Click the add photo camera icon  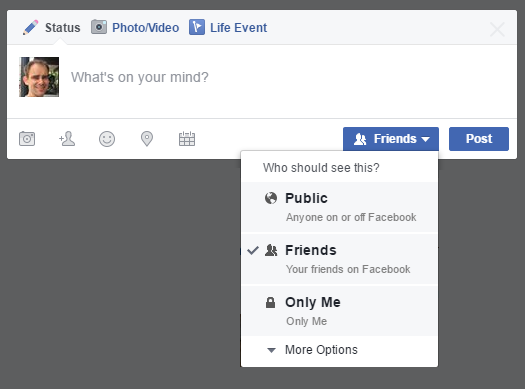pos(27,139)
